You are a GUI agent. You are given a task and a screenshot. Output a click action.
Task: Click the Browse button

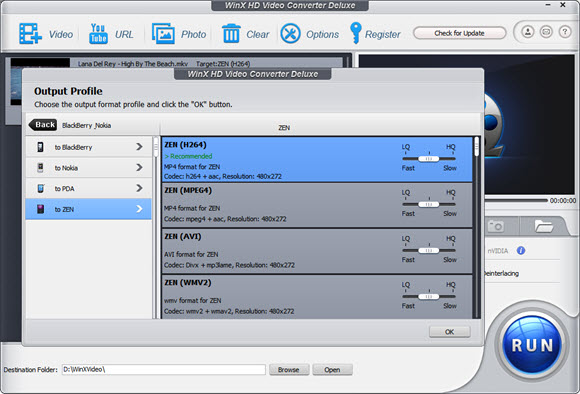289,370
